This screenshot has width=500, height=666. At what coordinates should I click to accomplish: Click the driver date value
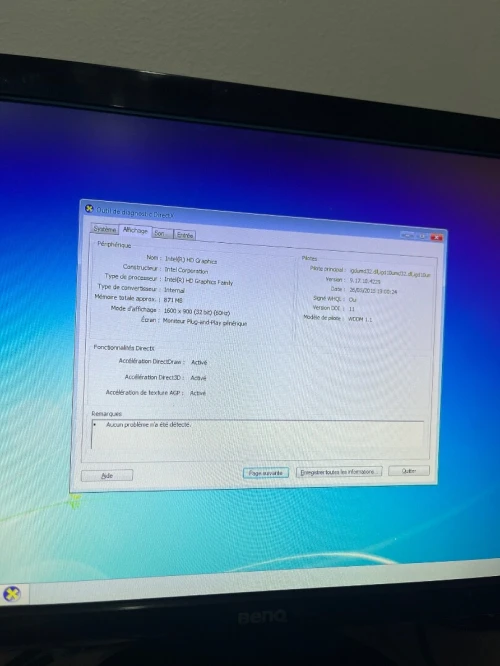pos(373,291)
